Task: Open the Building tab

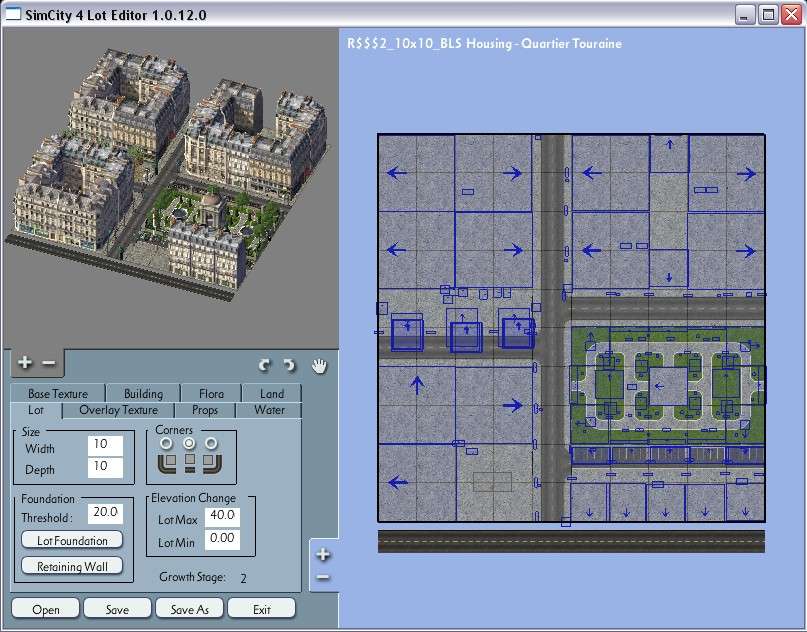Action: (143, 394)
